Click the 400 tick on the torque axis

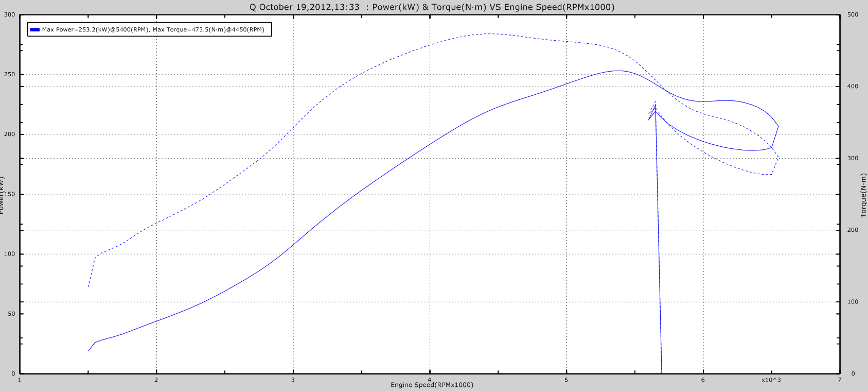coord(853,87)
